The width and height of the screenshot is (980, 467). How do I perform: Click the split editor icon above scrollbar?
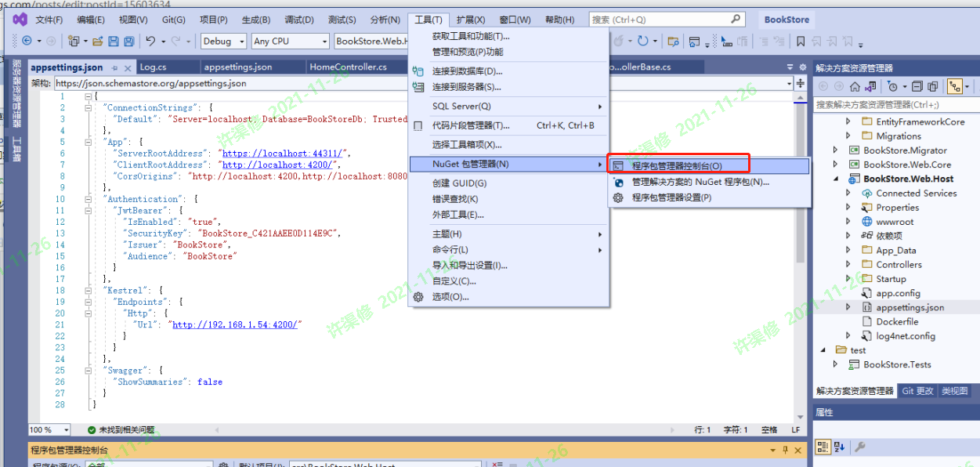(801, 83)
